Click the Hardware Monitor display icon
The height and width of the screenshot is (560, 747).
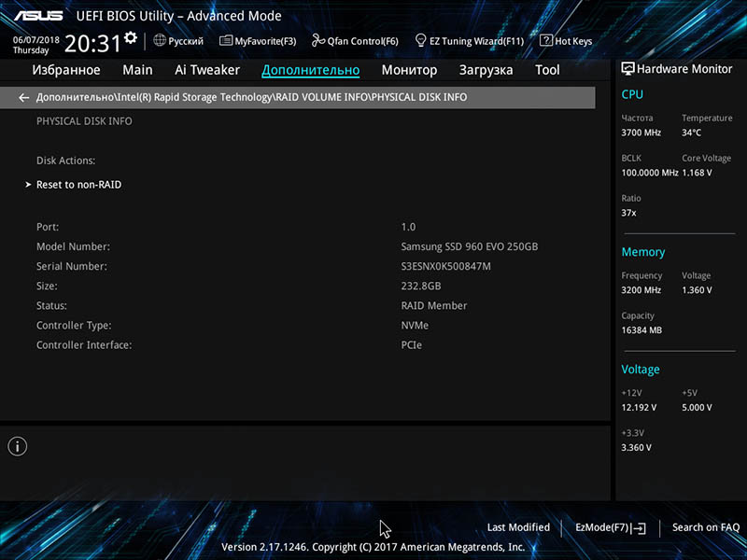[627, 68]
